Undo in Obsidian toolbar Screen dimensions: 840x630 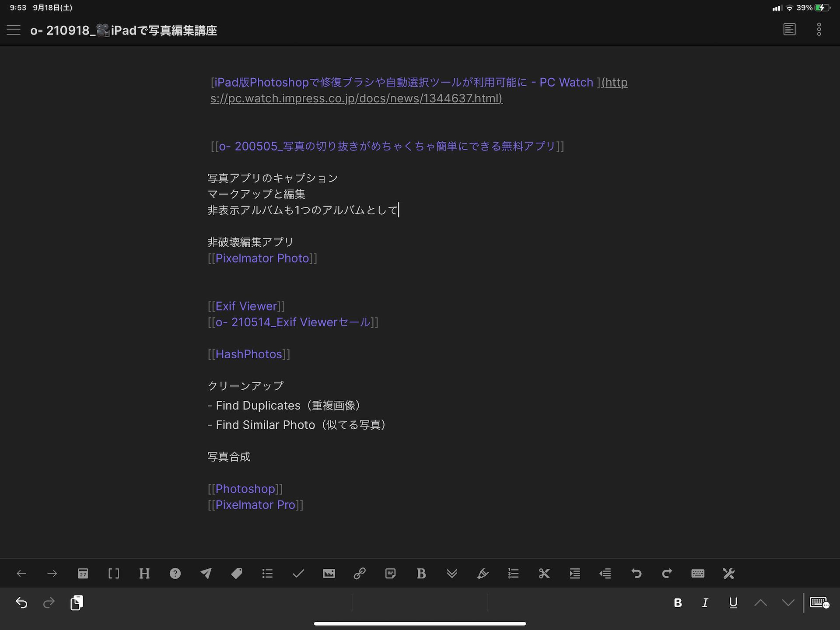[x=636, y=574]
